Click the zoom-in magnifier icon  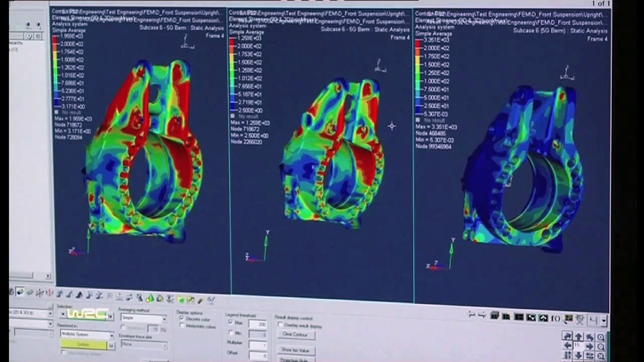tap(601, 337)
